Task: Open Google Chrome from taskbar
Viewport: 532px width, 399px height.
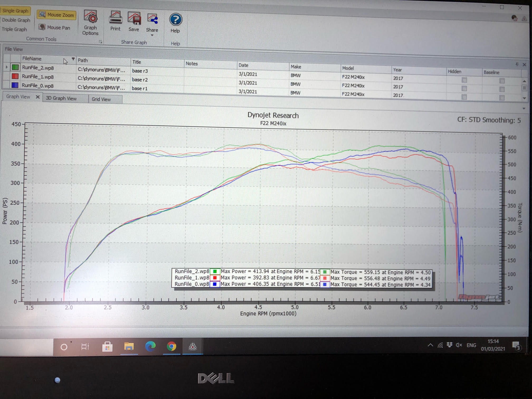Action: 172,346
